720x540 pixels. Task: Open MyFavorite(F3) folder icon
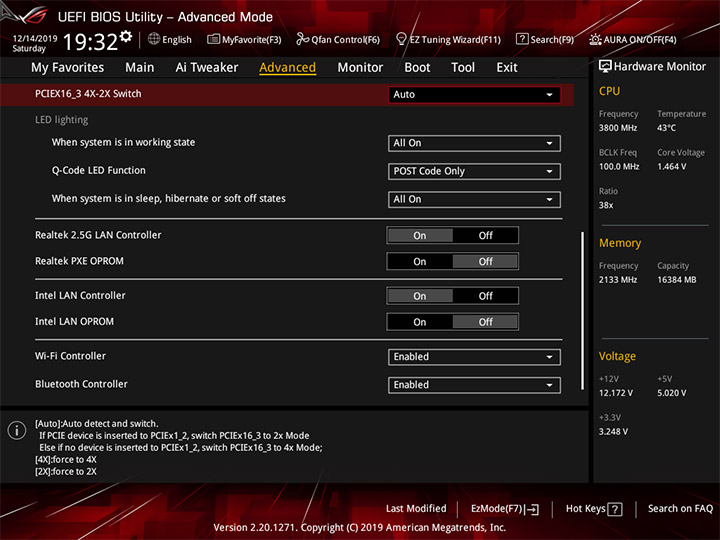(213, 39)
